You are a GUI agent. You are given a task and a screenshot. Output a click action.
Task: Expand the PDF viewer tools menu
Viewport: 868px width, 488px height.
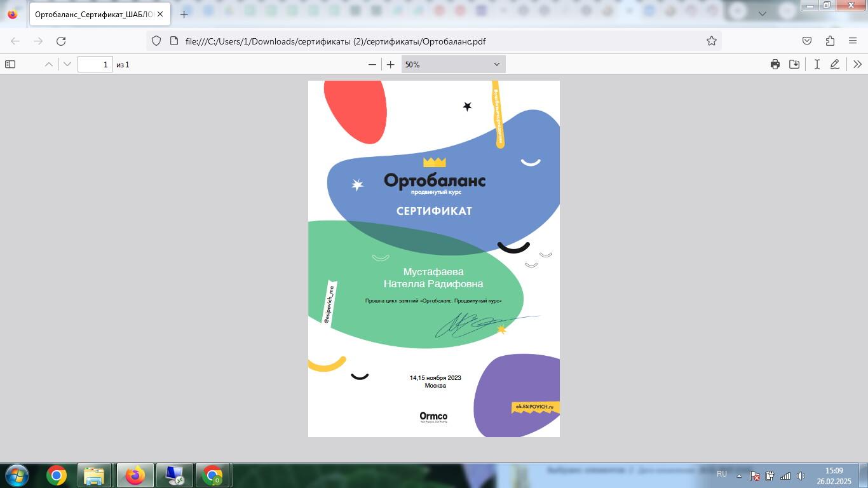click(857, 64)
